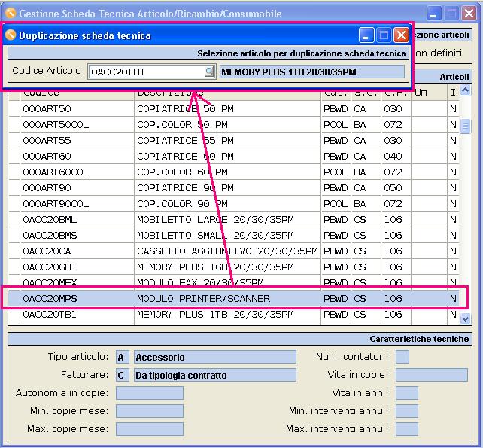
Task: Select article code 000ART55
Action: 47,141
